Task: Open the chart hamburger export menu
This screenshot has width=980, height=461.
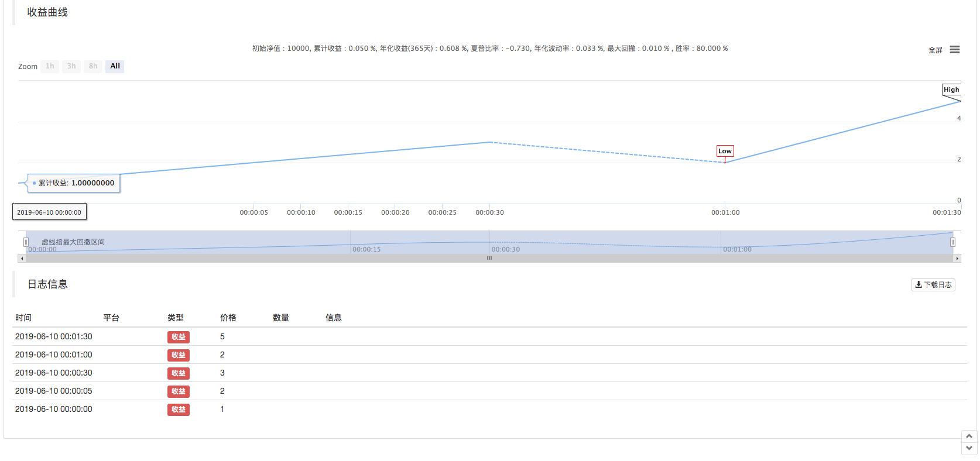Action: point(954,50)
